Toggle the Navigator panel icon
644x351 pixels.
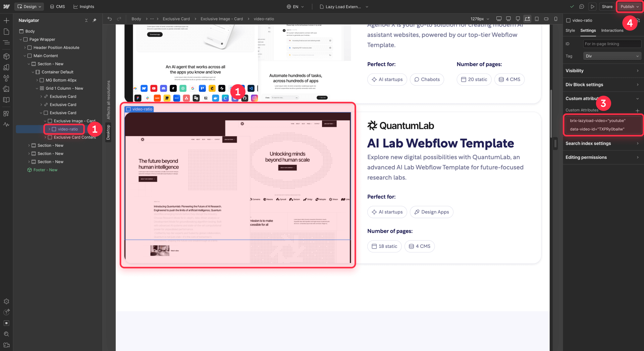[x=6, y=42]
